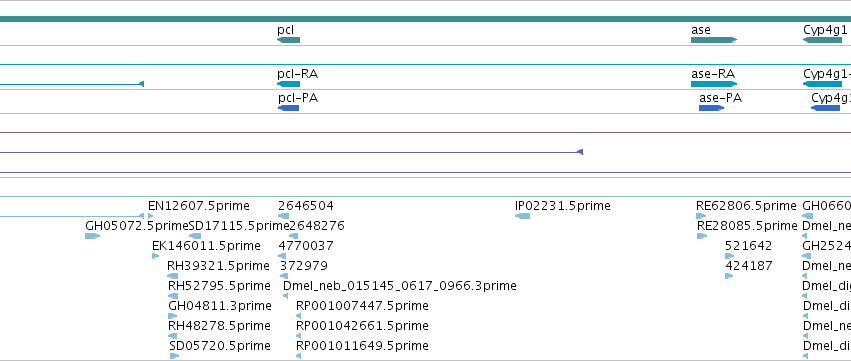Select the SD05720.5prime EST arrow

174,356
